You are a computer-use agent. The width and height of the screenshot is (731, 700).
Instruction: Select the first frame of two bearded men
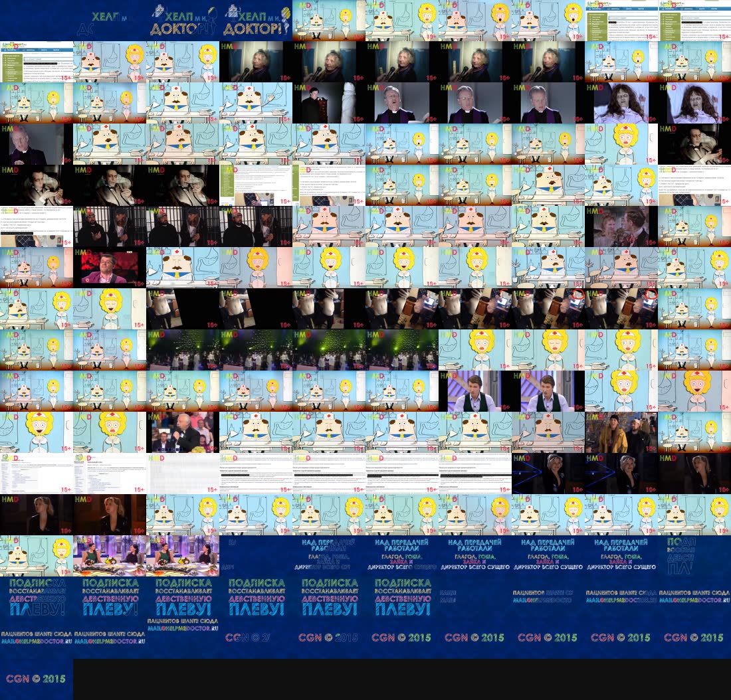[x=110, y=226]
